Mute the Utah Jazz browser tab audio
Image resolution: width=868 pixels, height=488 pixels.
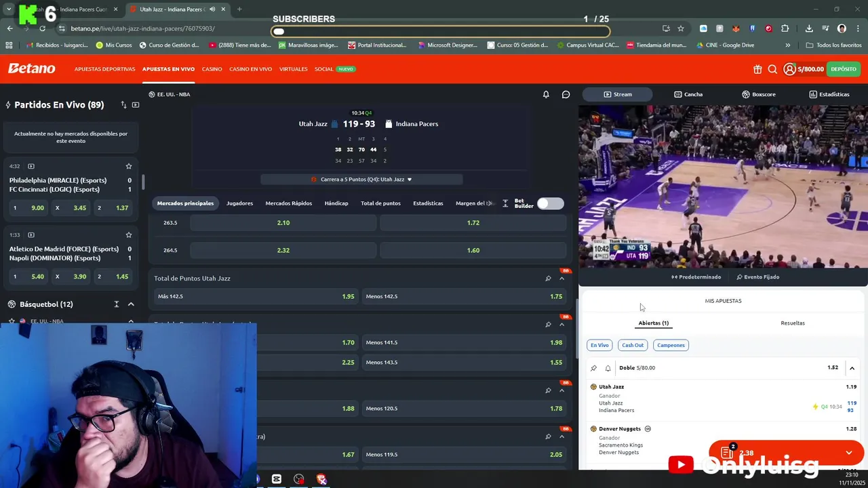tap(212, 9)
